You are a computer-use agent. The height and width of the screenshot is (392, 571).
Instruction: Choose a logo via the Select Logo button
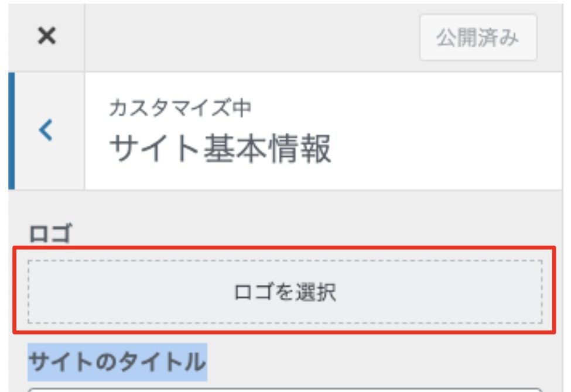point(285,291)
